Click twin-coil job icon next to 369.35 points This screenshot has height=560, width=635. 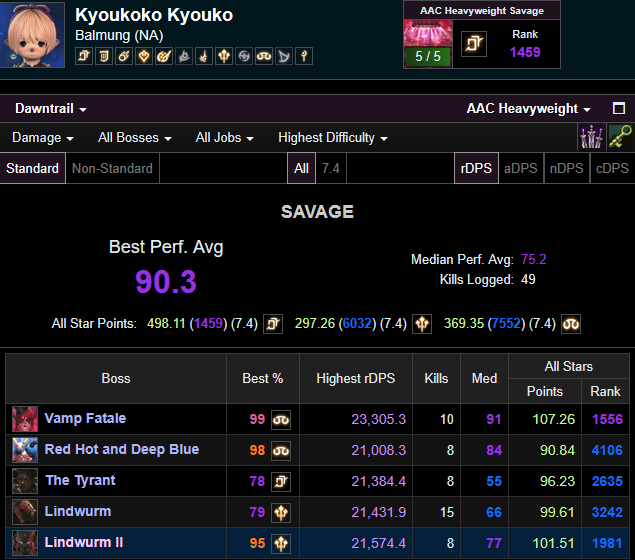tap(571, 324)
